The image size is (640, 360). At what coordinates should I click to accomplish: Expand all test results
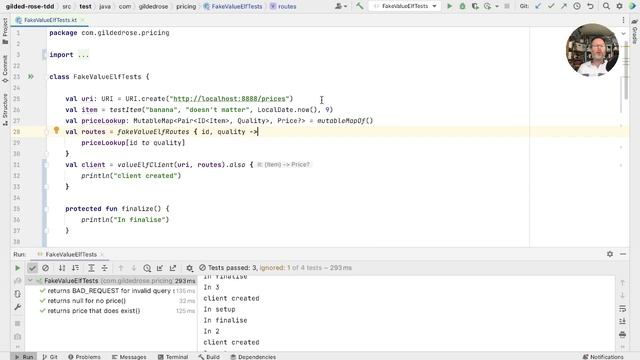tap(91, 268)
